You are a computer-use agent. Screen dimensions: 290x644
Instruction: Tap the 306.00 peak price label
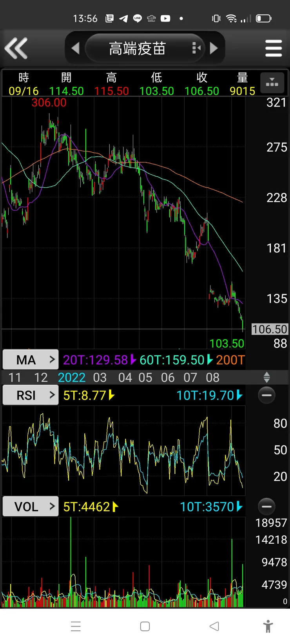click(x=49, y=103)
